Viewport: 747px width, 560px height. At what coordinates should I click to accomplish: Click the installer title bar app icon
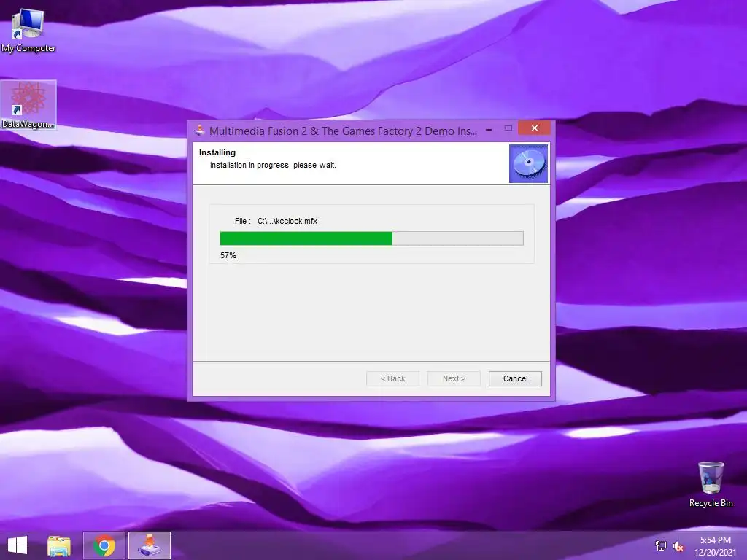click(x=200, y=130)
